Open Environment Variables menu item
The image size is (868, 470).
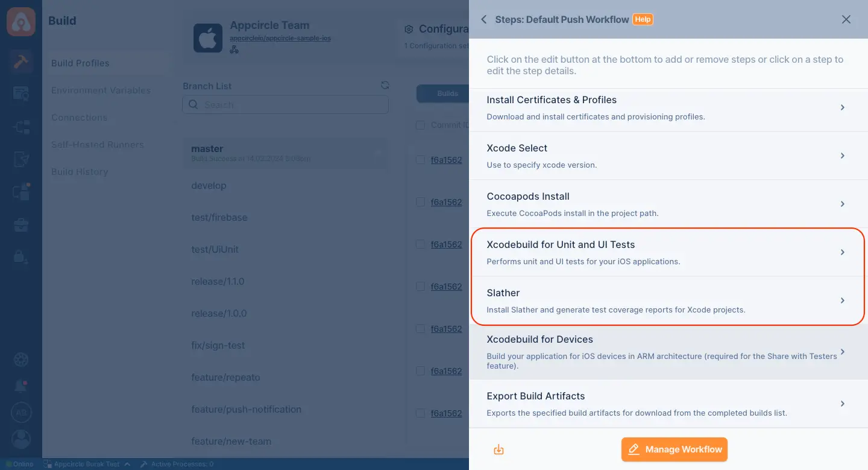pyautogui.click(x=101, y=90)
